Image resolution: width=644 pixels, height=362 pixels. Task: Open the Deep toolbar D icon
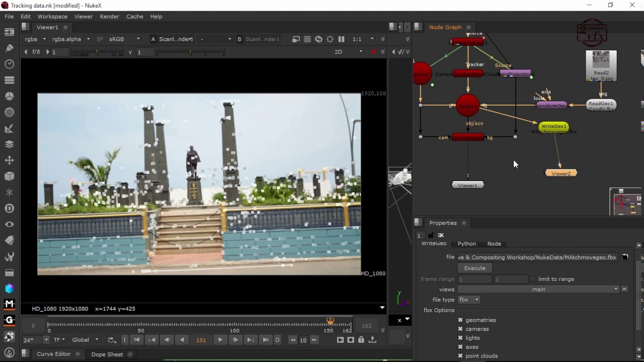click(9, 208)
